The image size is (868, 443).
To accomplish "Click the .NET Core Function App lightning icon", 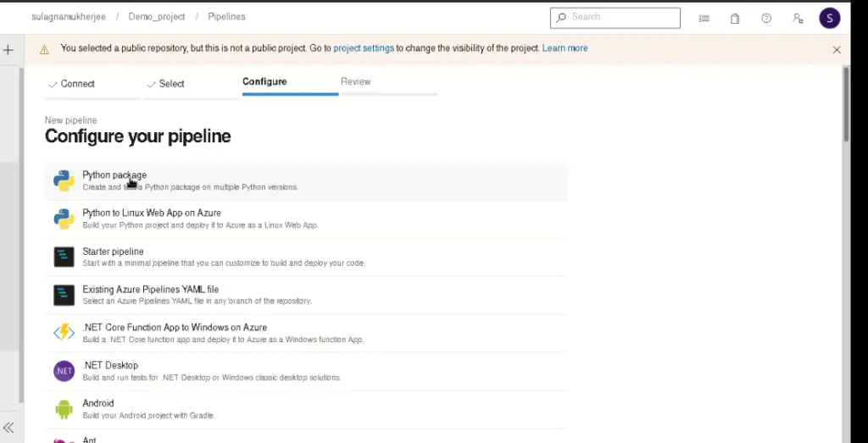I will point(64,332).
